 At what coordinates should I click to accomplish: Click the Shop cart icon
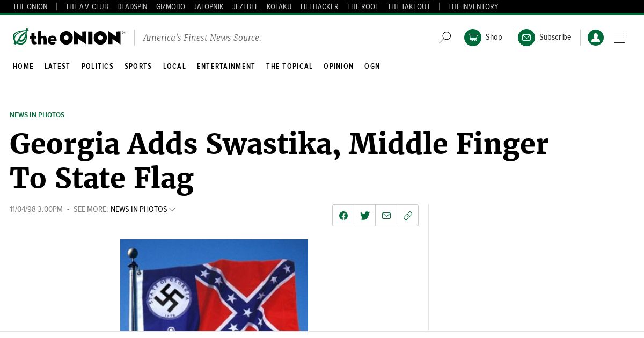point(473,38)
